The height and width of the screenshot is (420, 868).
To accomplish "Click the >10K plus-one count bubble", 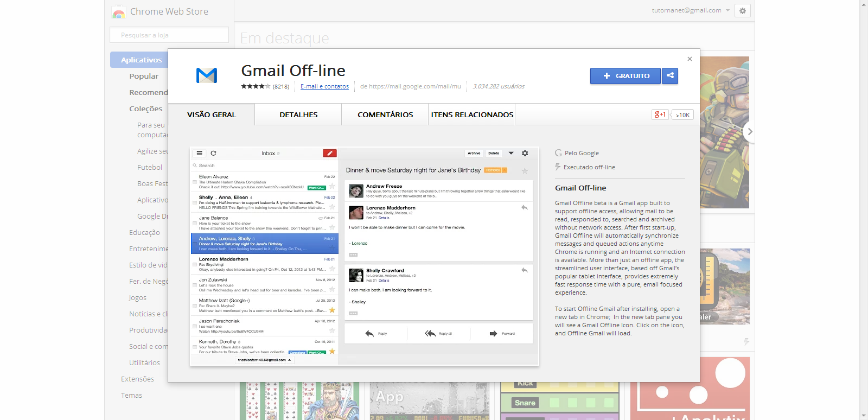I will tap(682, 115).
